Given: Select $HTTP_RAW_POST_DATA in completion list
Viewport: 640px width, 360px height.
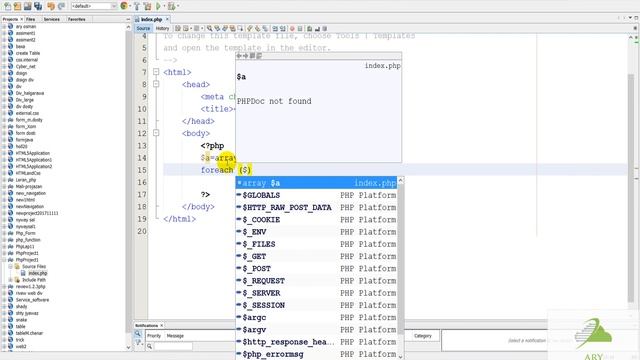Looking at the screenshot, I should (x=316, y=207).
